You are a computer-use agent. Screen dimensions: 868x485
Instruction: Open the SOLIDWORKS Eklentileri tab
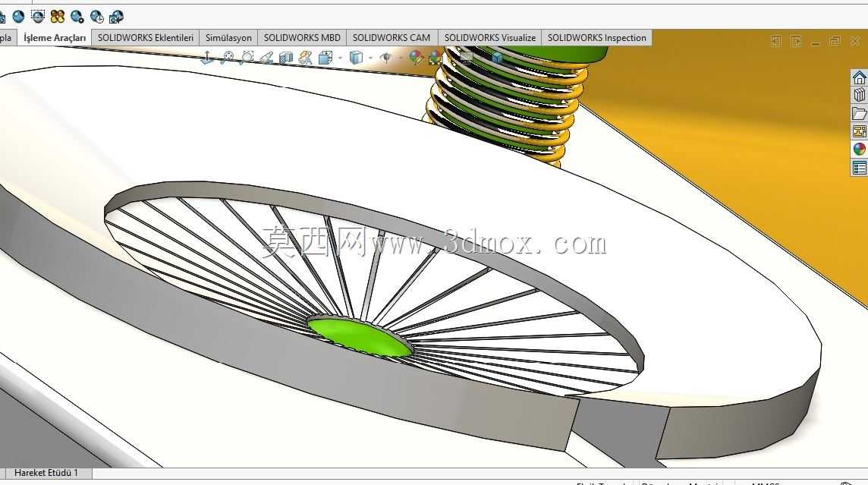146,38
